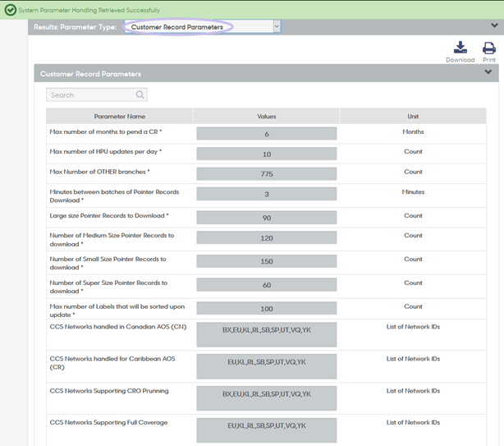
Task: Click 'CCS Networks handled in Canadian AOS (CN)' label
Action: click(x=118, y=327)
